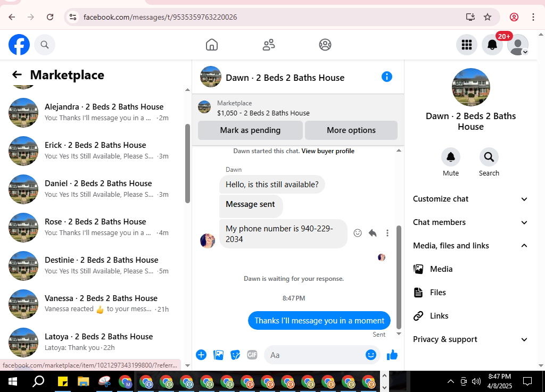Open Files in the right panel
Screen dimensions: 545x392
click(470, 293)
